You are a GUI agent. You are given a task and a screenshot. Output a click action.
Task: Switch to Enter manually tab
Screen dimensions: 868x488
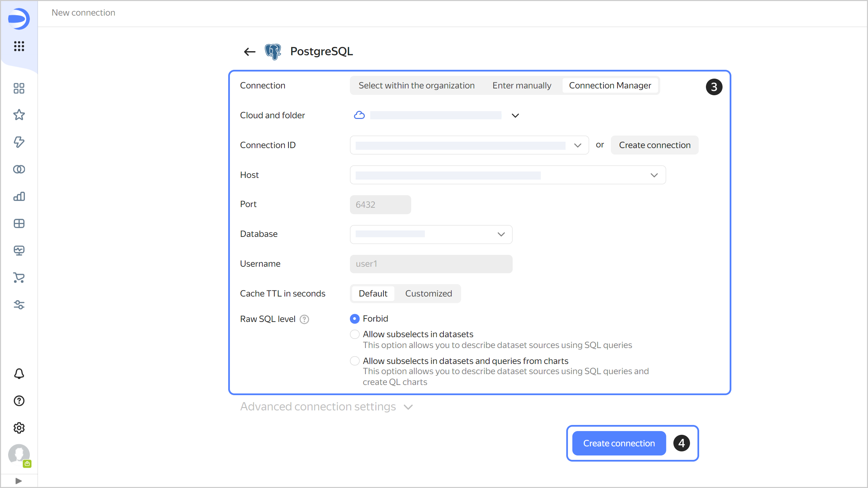point(521,85)
